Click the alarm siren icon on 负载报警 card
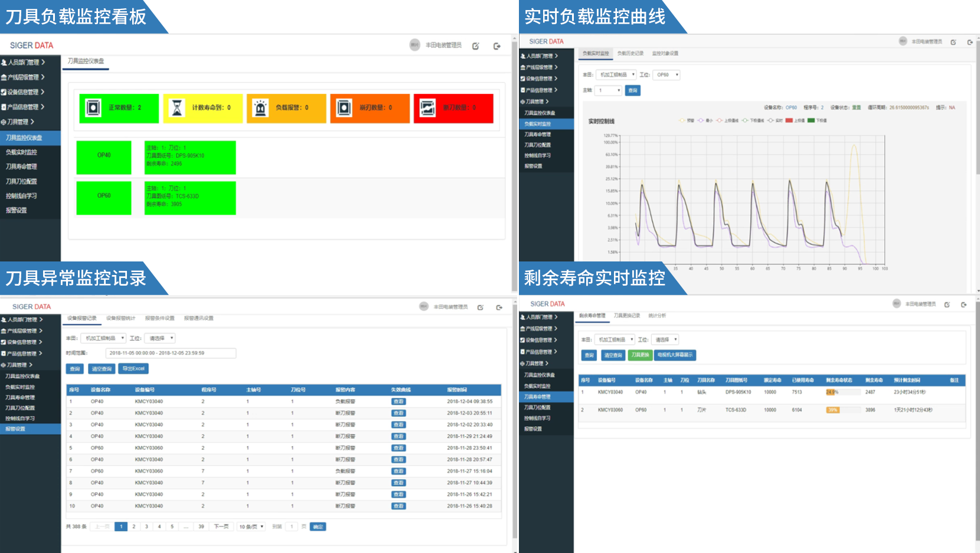 click(260, 108)
